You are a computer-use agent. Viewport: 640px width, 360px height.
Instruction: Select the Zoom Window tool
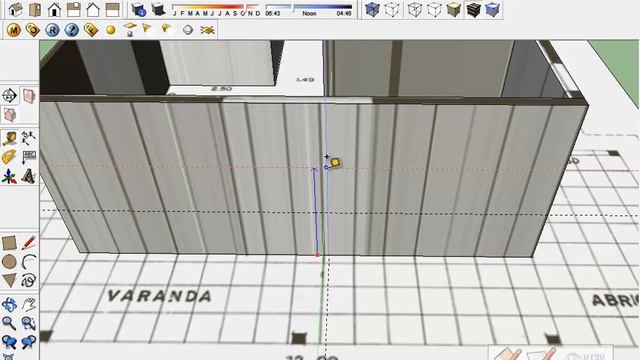point(29,323)
